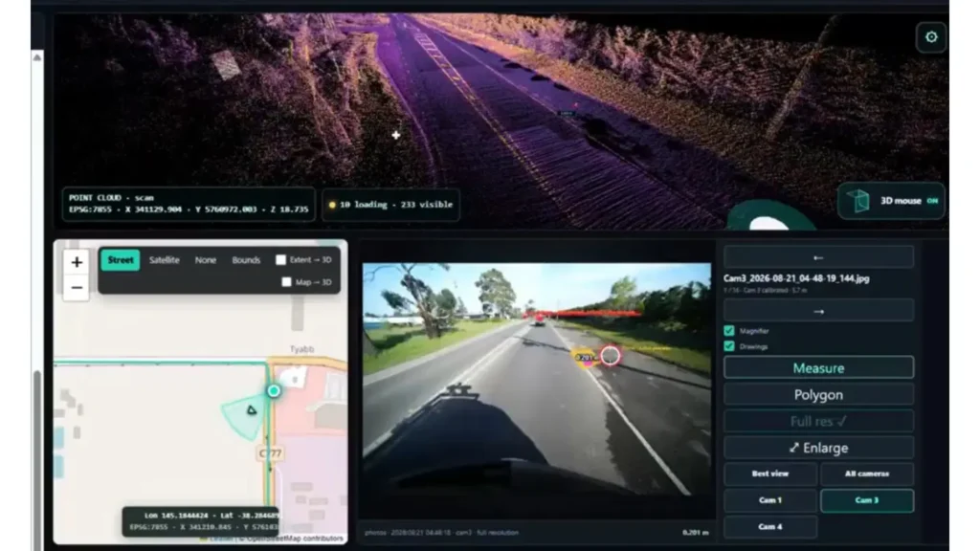
Task: Click the 0.201 m distance readout below photo
Action: 695,533
